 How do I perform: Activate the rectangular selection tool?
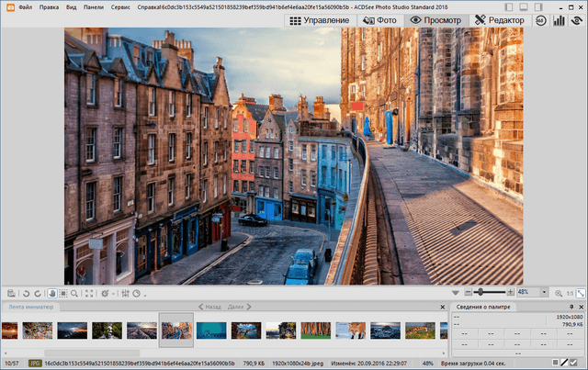[x=62, y=293]
